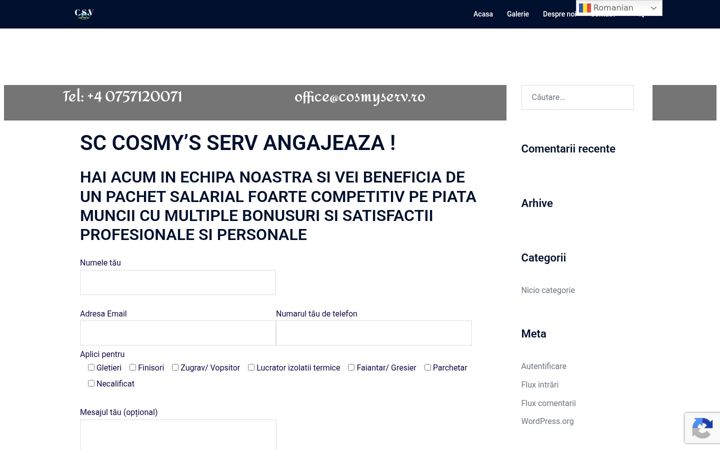720x450 pixels.
Task: Click the Categorii heading
Action: click(x=543, y=258)
